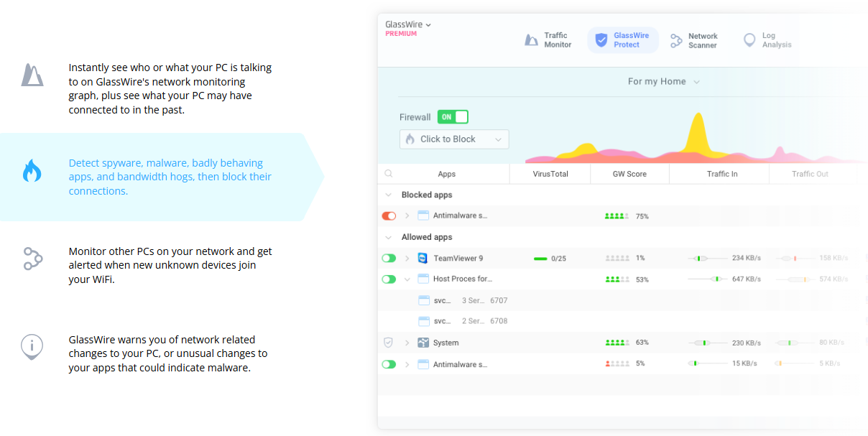
Task: Click the Traffic Out column header
Action: (x=810, y=174)
